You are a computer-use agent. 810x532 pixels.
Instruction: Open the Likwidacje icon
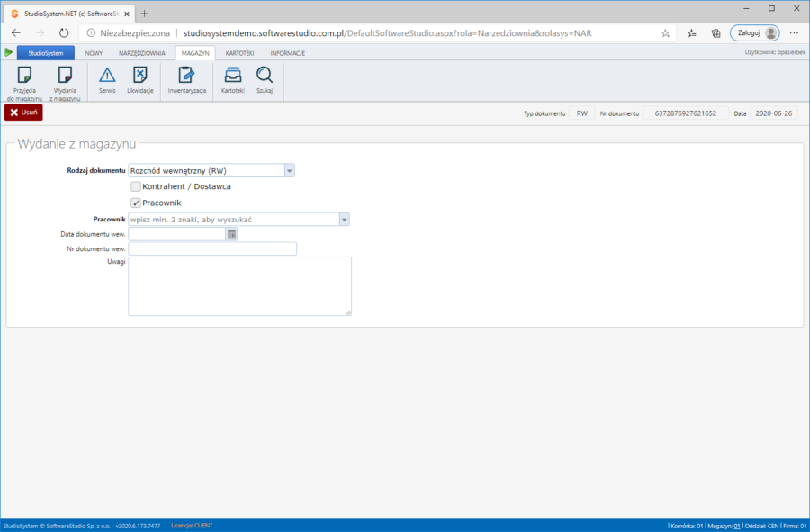[140, 76]
